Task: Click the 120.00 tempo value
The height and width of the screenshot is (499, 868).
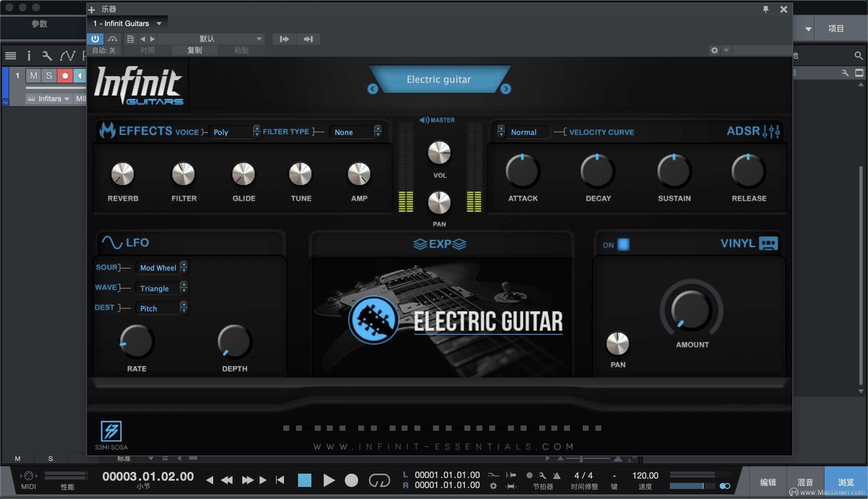Action: coord(645,475)
